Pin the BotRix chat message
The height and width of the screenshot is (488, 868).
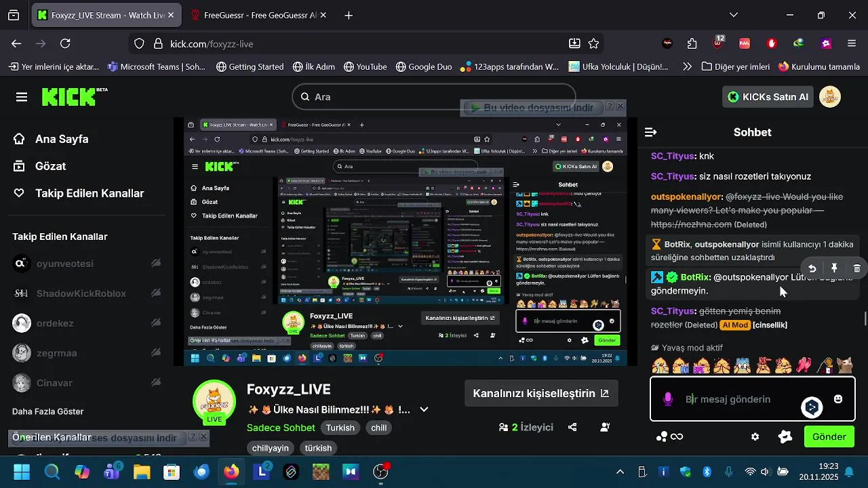coord(834,268)
